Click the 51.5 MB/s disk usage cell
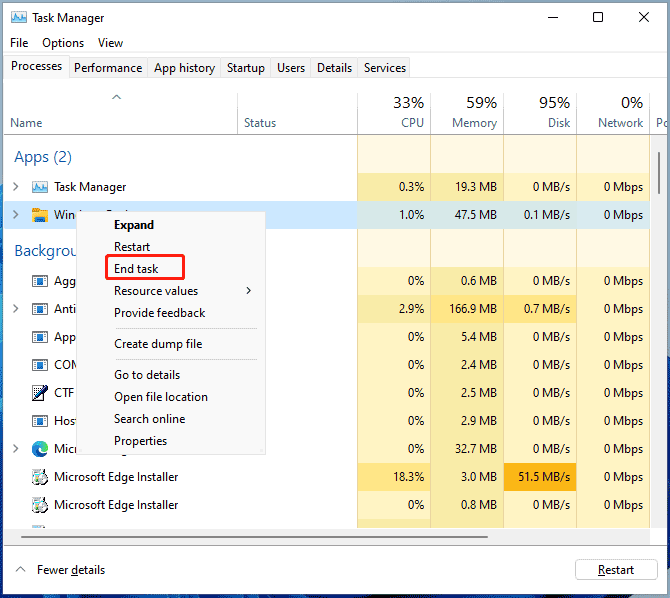This screenshot has width=670, height=598. click(x=540, y=477)
